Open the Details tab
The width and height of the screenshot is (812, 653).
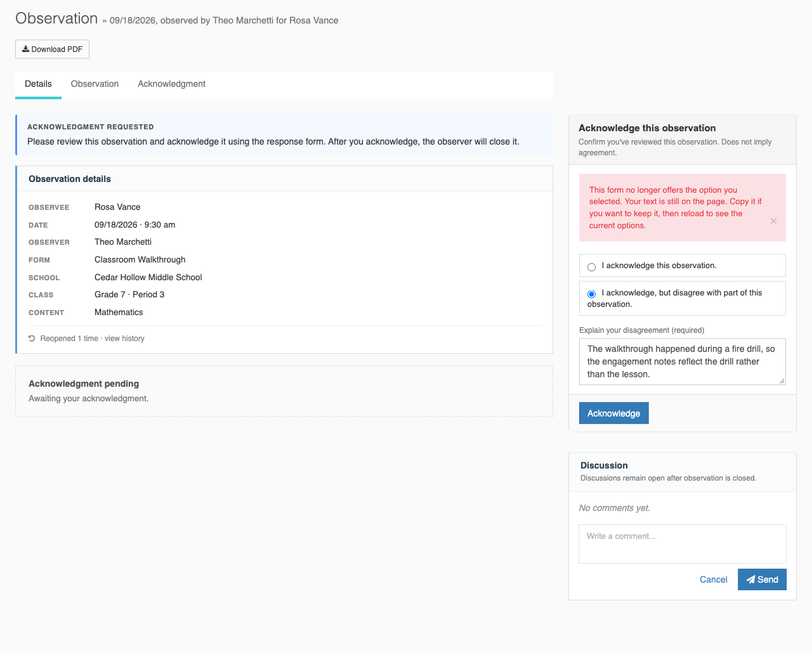[x=38, y=84]
